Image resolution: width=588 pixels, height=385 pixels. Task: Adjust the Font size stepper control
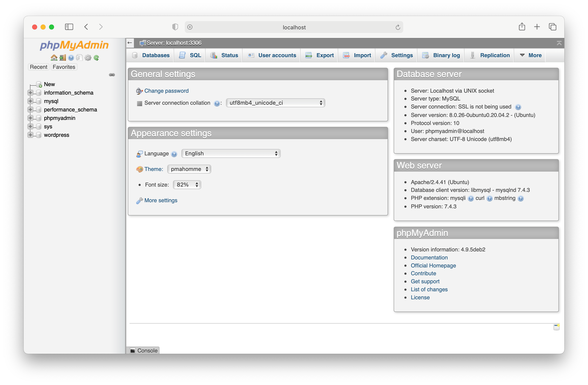[196, 185]
